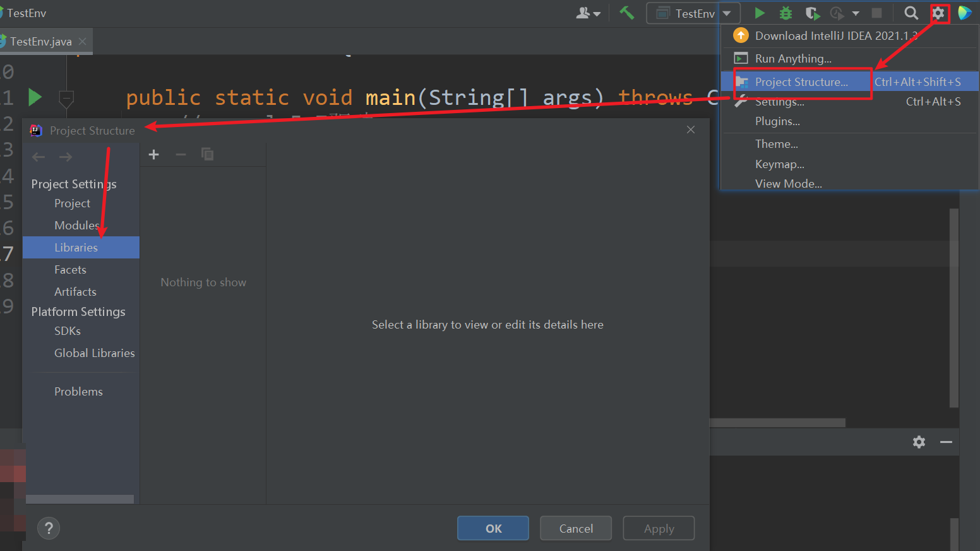The height and width of the screenshot is (551, 980).
Task: Click the profiler run icon in toolbar
Action: click(837, 13)
